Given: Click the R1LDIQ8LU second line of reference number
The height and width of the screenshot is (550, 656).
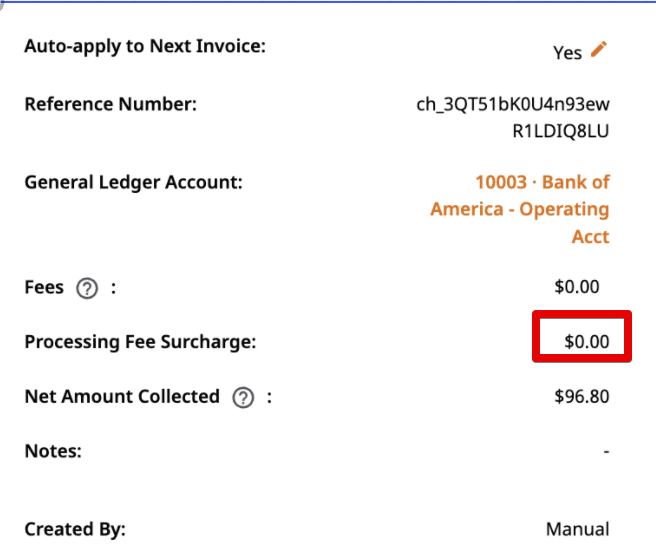Looking at the screenshot, I should [x=561, y=131].
